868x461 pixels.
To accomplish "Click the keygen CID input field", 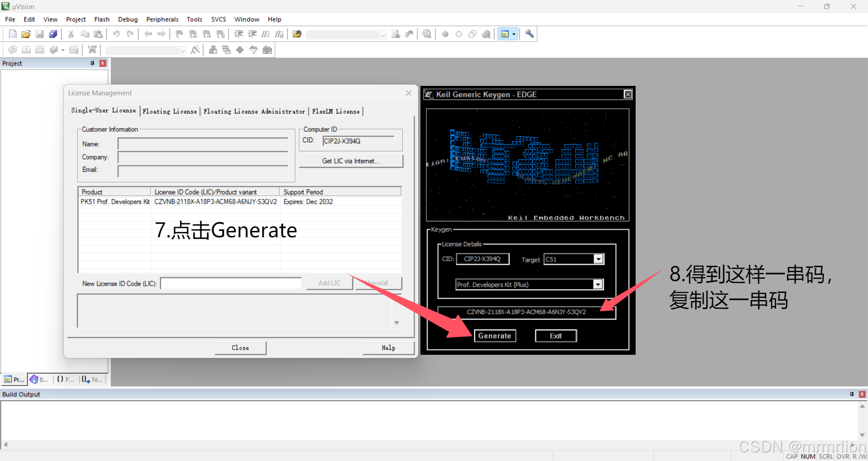I will [x=482, y=259].
